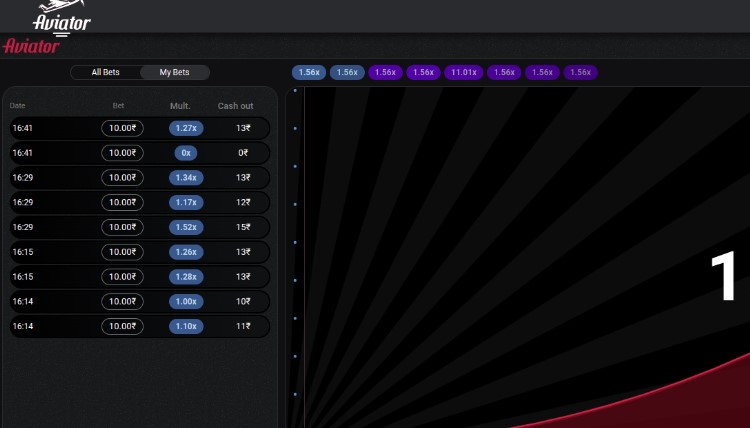Click the Bet column header

tap(118, 106)
